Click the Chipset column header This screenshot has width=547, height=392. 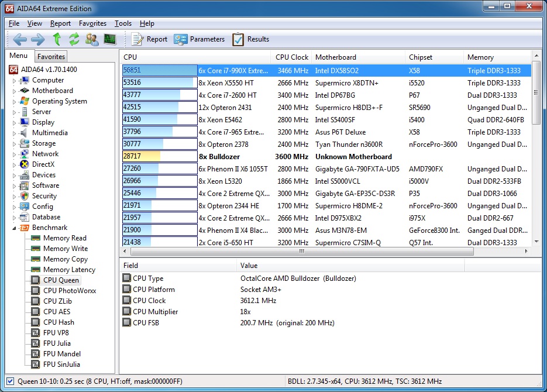click(434, 57)
